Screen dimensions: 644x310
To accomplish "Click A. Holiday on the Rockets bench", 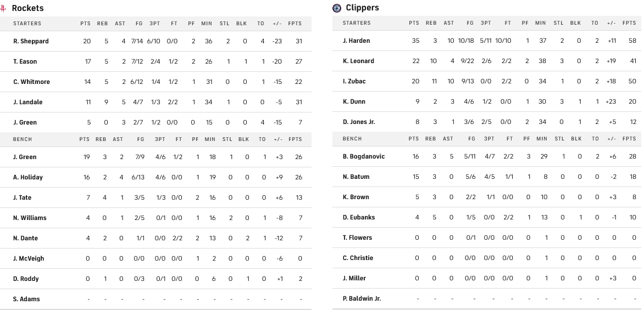I will tap(28, 177).
